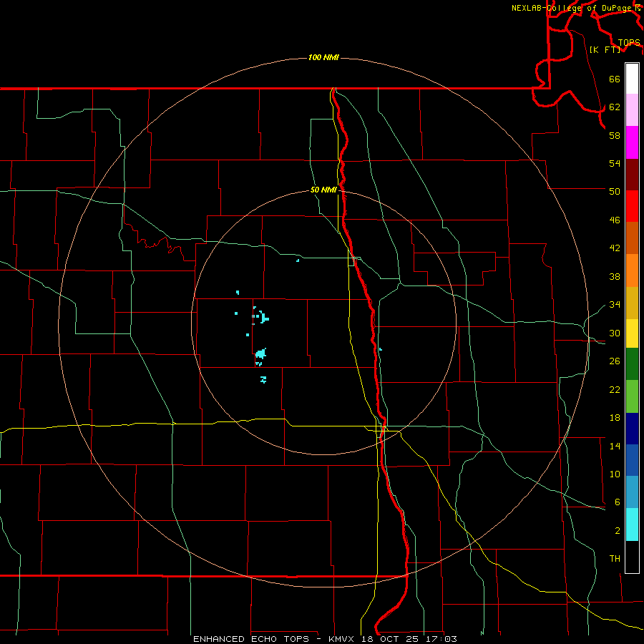644x644 pixels.
Task: Click the "6" legend value label
Action: point(618,502)
